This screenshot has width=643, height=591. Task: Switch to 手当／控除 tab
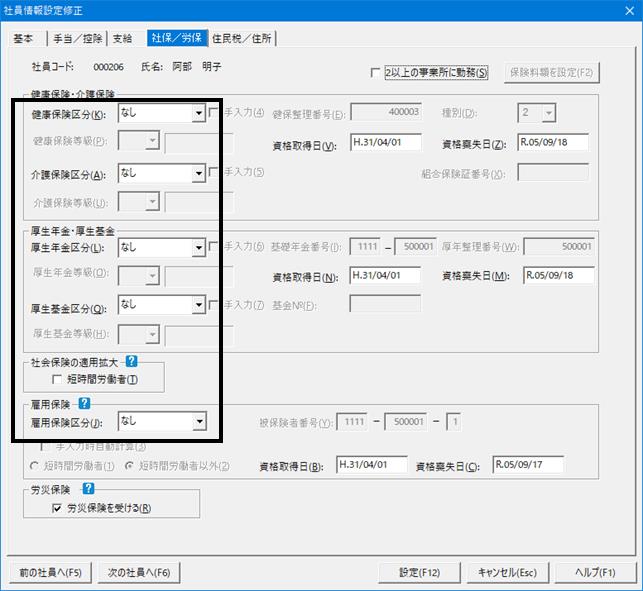point(78,39)
